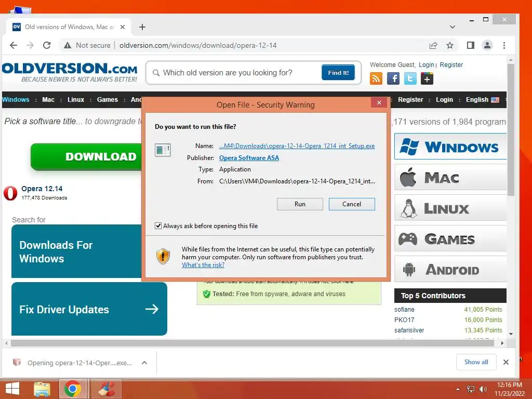
Task: Click Login in the navigation bar
Action: click(x=445, y=100)
